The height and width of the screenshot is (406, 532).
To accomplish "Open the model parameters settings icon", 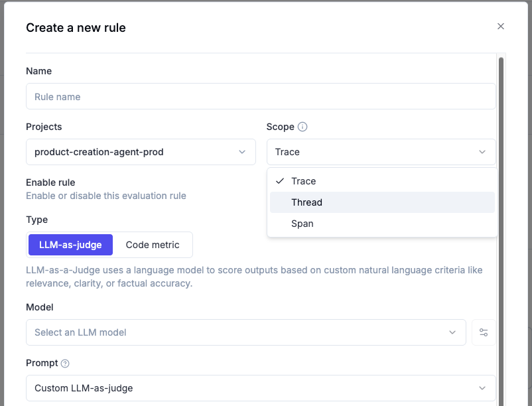I will pyautogui.click(x=484, y=332).
